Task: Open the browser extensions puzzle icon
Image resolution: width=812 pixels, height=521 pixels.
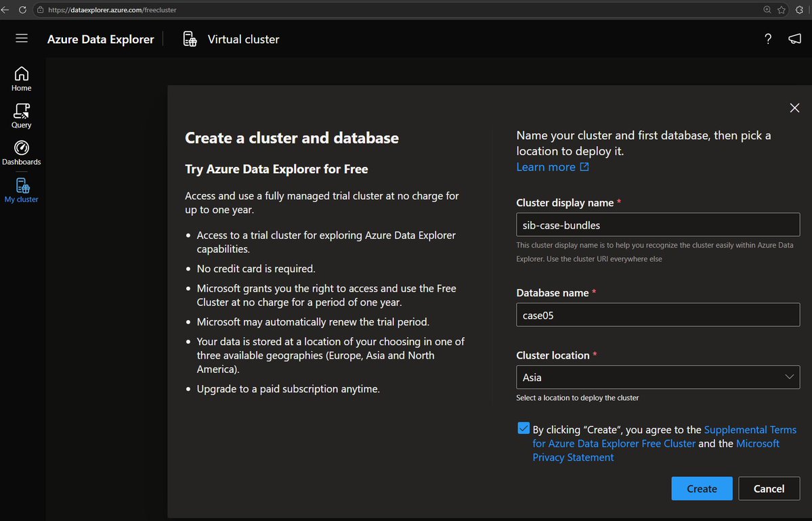Action: point(799,10)
